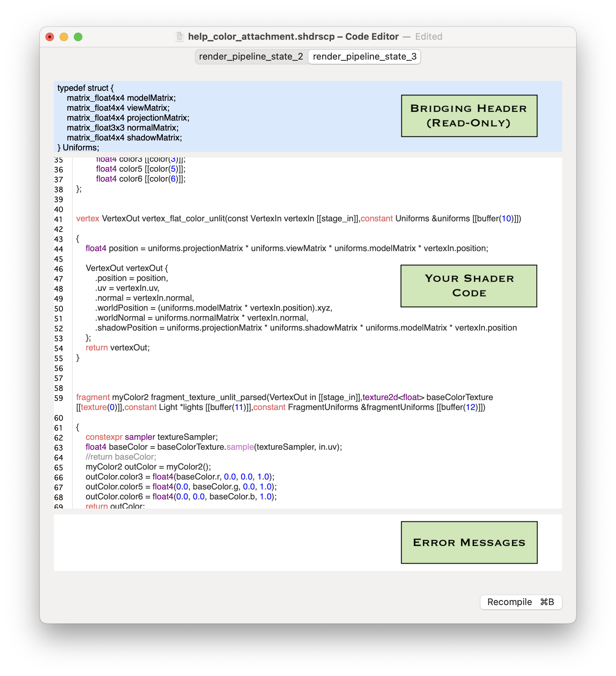Click the shadowMatrix line in bridging header
Viewport: 616px width, 676px height.
point(124,138)
